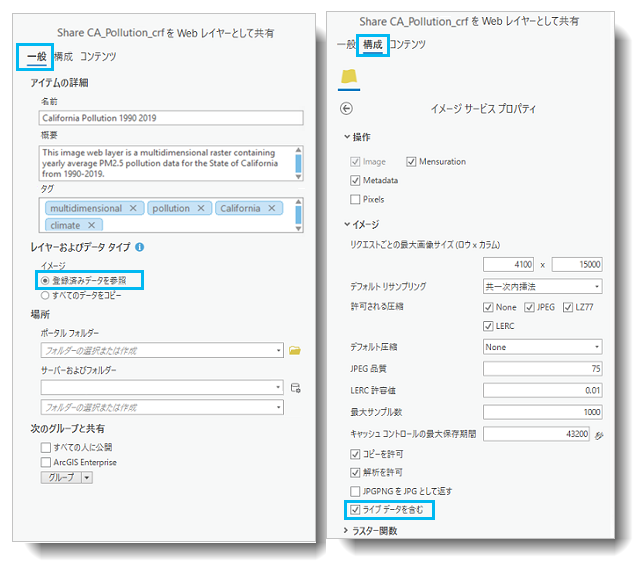This screenshot has height=563, width=642.
Task: Remove the multidimensional tag
Action: tap(133, 208)
